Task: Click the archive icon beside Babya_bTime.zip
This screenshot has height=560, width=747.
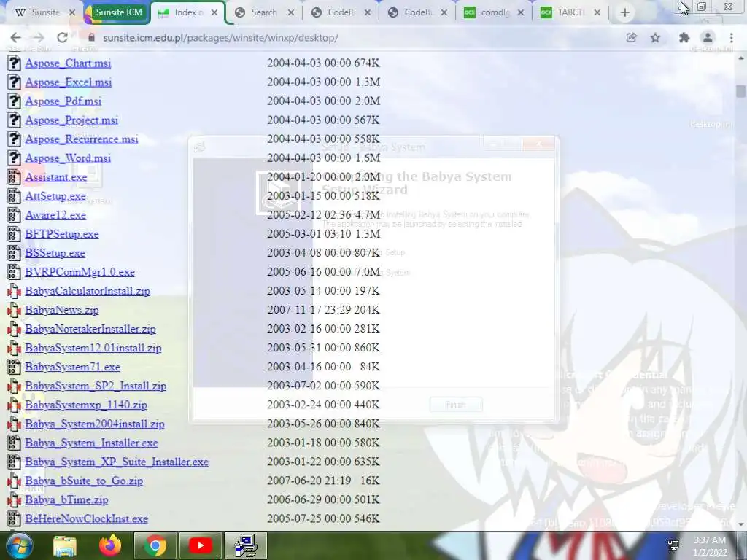Action: tap(15, 500)
